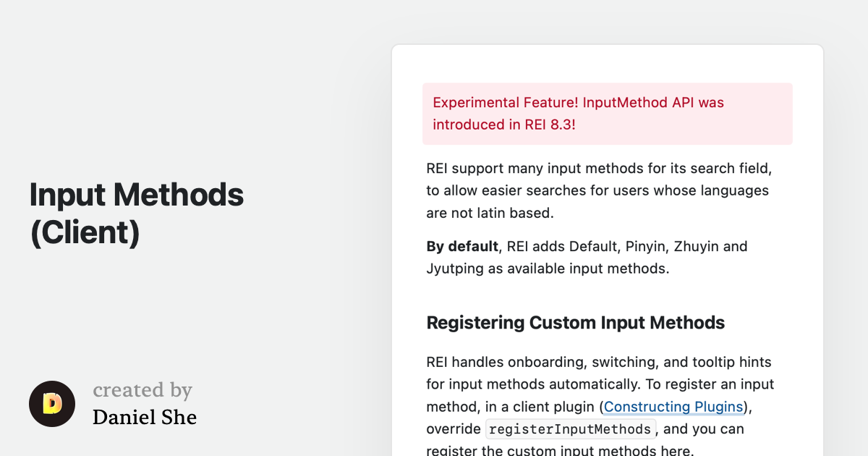Click the bold By default text

[462, 247]
